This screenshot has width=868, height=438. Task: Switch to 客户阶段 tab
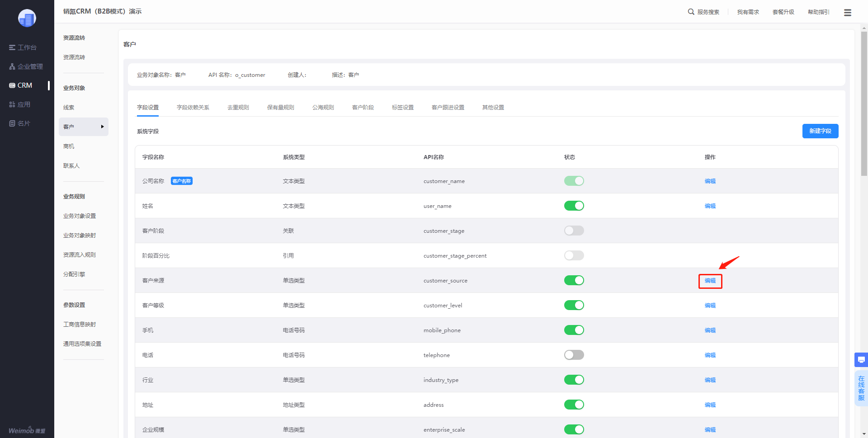(x=363, y=108)
